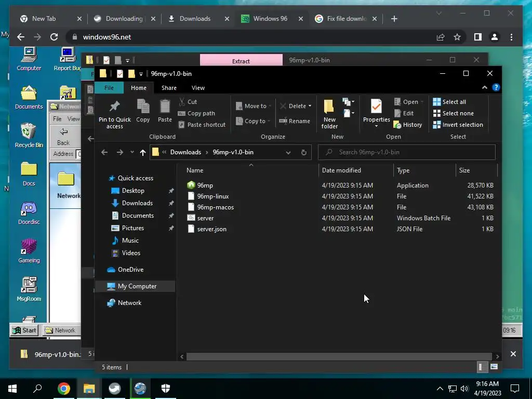Switch to the Share ribbon tab
The height and width of the screenshot is (399, 532).
[x=169, y=87]
